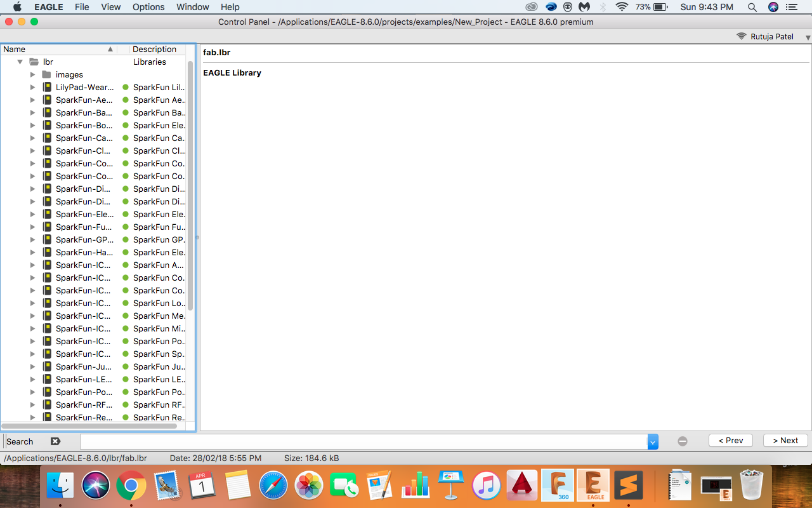
Task: Open the File menu
Action: pos(82,7)
